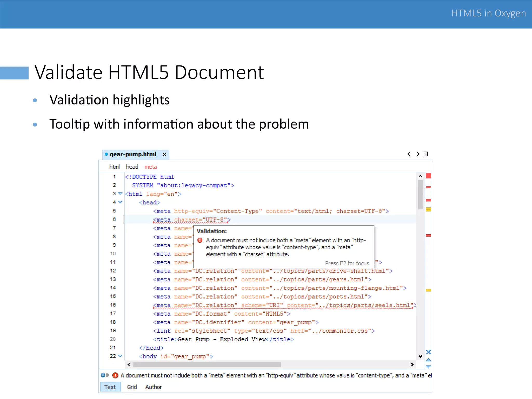
Task: Collapse the head element fold on line 4
Action: pos(120,202)
